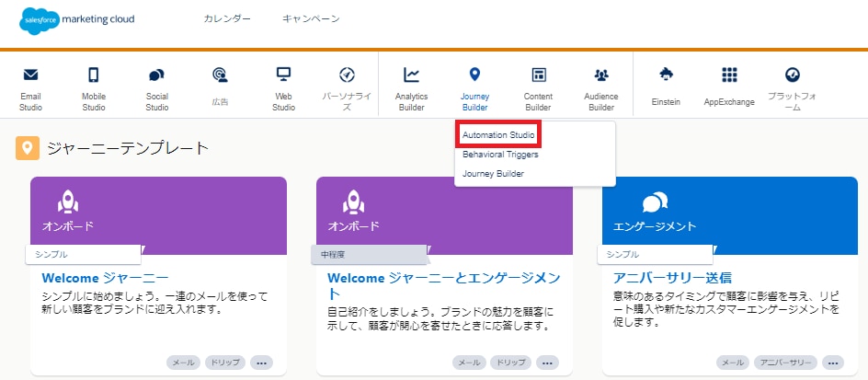The width and height of the screenshot is (868, 380).
Task: Open the AppExchange grid icon
Action: [x=729, y=75]
